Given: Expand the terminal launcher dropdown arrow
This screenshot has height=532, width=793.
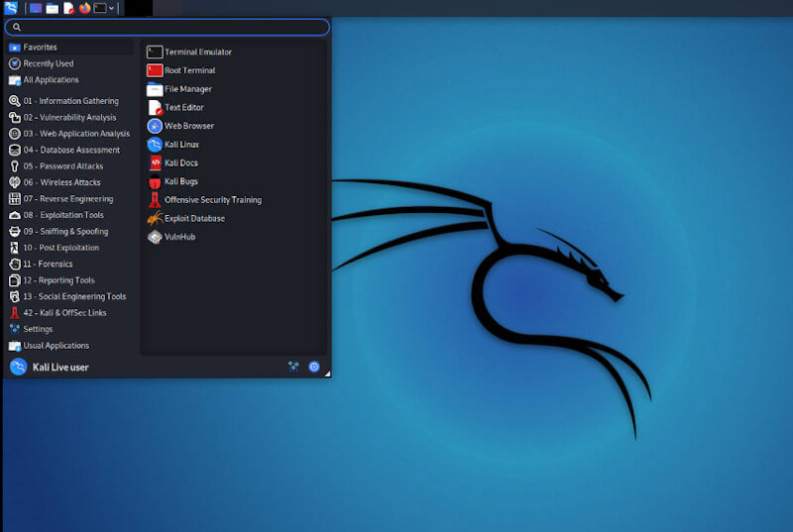Looking at the screenshot, I should (x=111, y=8).
